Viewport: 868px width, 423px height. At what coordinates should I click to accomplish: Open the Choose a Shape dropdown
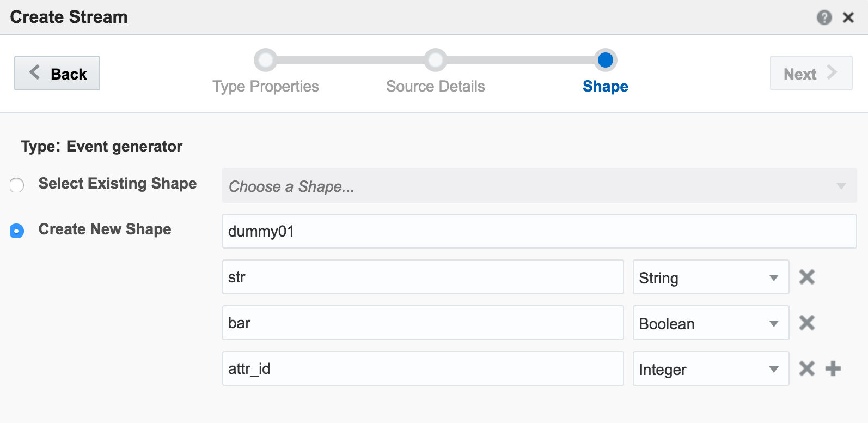[x=539, y=186]
